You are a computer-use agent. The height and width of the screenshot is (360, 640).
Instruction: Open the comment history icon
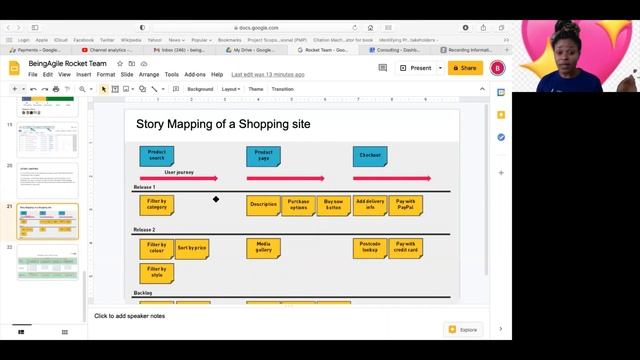pos(382,68)
